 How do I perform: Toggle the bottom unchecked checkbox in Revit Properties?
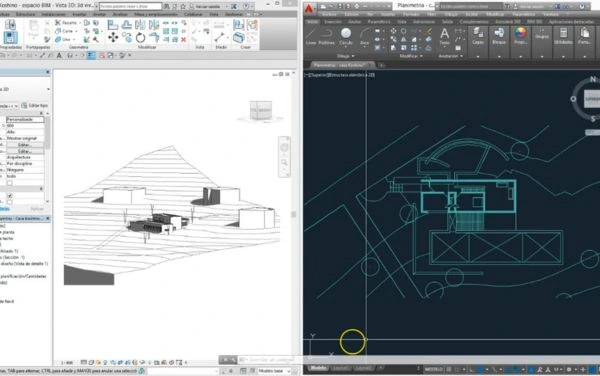tap(10, 202)
